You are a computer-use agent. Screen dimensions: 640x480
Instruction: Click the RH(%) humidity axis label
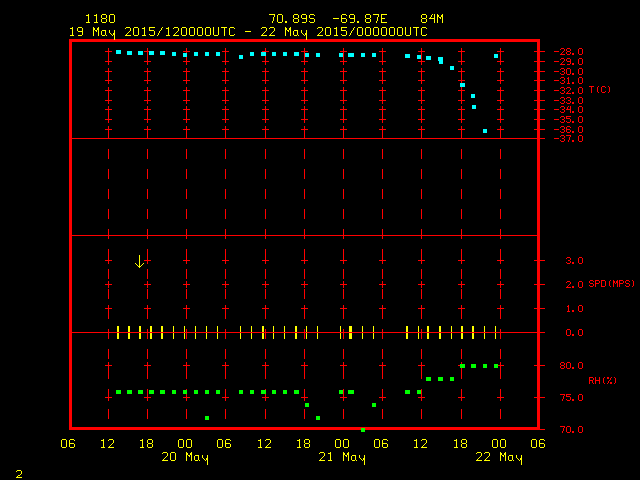[602, 381]
